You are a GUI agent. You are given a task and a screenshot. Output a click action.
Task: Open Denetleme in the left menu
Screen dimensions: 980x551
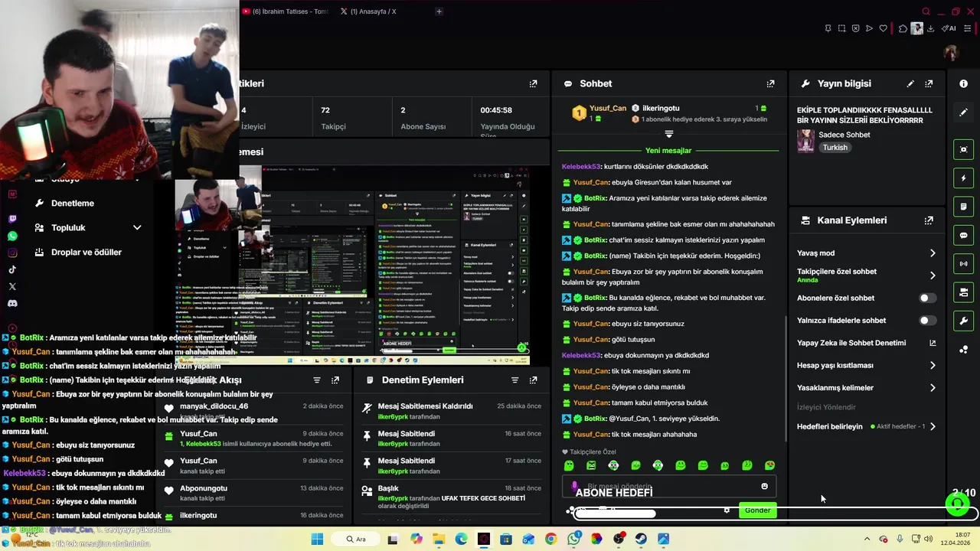click(73, 204)
